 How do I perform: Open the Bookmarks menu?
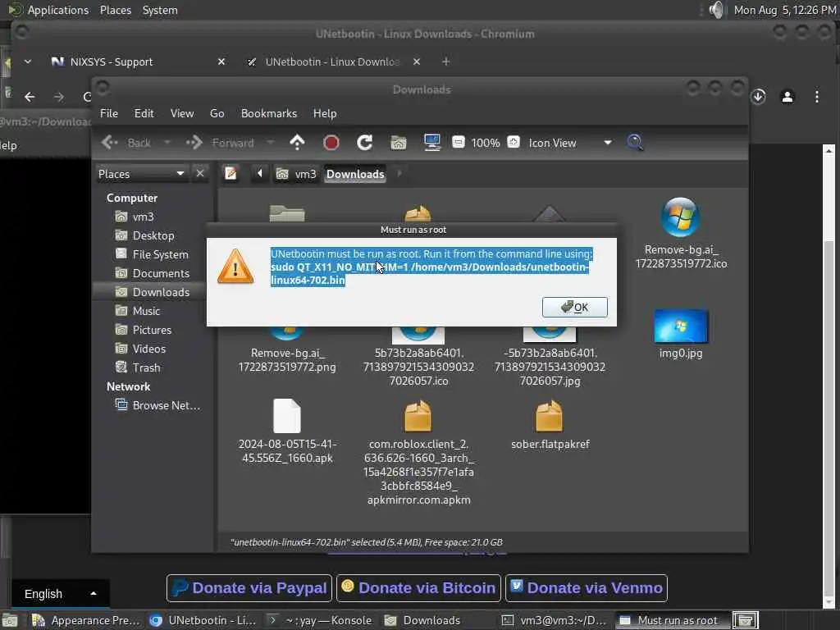pyautogui.click(x=269, y=113)
